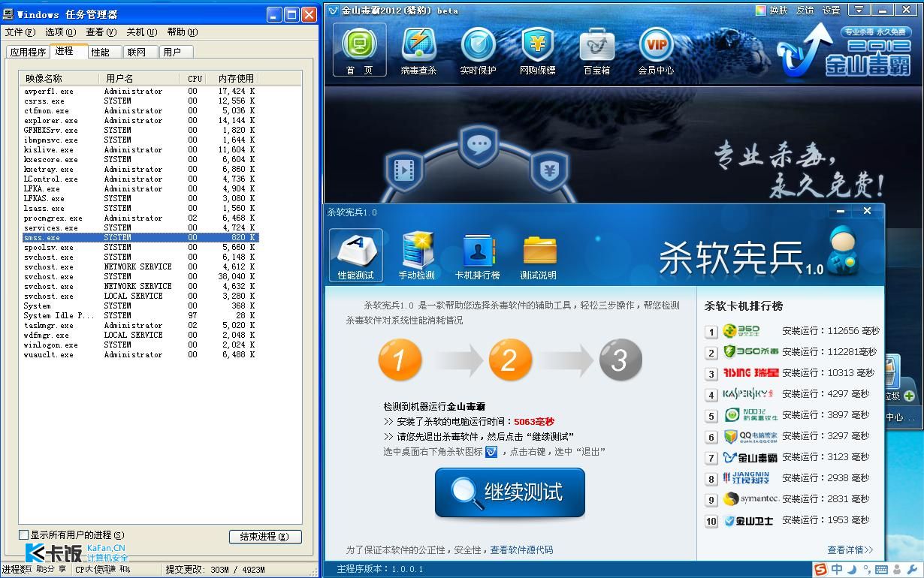Image resolution: width=924 pixels, height=578 pixels.
Task: Open the IME soft keyboard icon
Action: click(x=880, y=570)
